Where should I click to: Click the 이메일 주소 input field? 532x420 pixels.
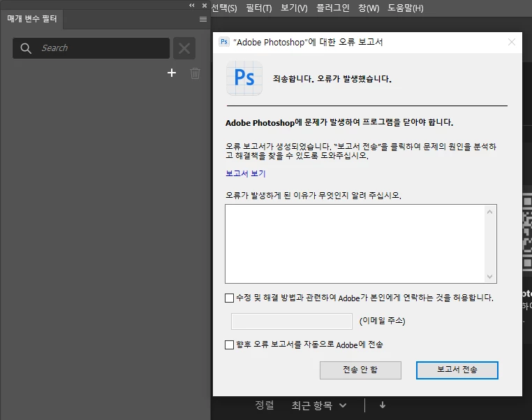pyautogui.click(x=292, y=321)
